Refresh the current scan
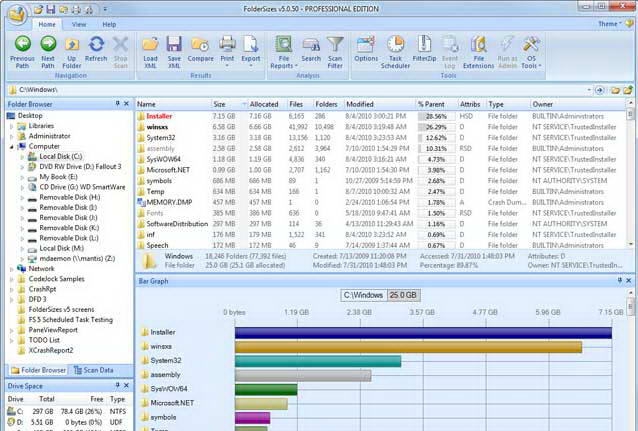Viewport: 638px width, 431px height. (x=96, y=49)
